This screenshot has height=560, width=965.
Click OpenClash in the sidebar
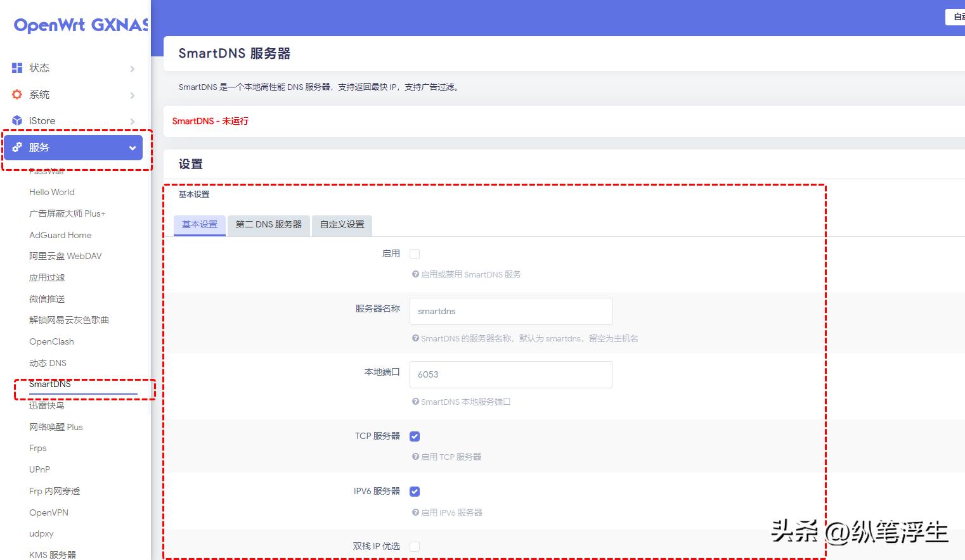(51, 341)
